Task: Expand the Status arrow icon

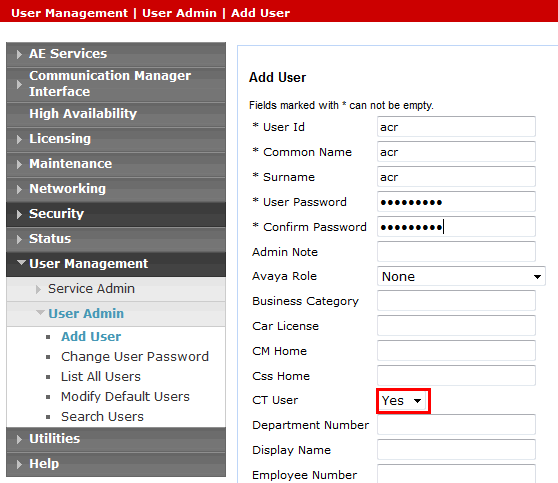Action: [x=19, y=239]
